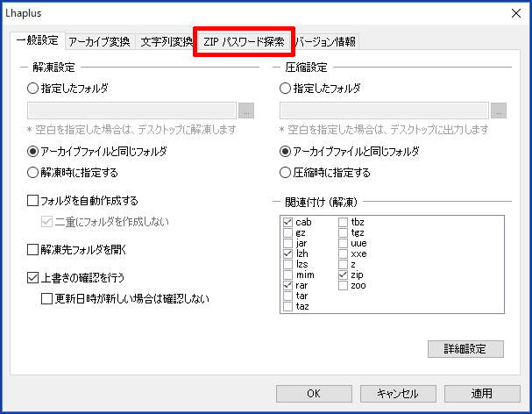
Task: Check the xxe association
Action: click(343, 253)
